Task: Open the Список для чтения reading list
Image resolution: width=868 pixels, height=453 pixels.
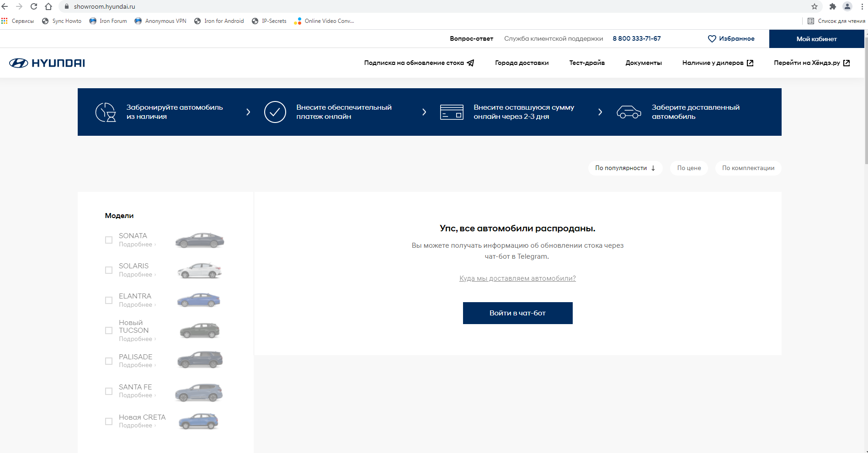Action: 836,21
